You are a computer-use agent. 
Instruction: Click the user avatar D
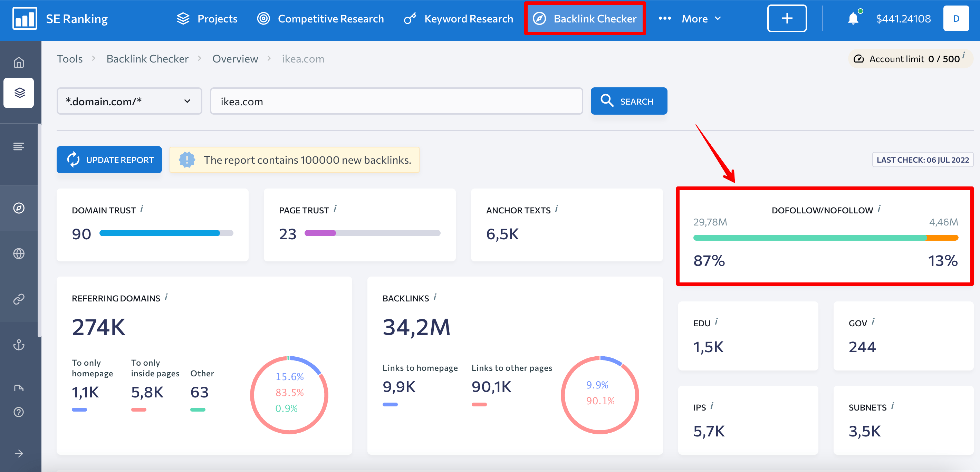pos(956,18)
